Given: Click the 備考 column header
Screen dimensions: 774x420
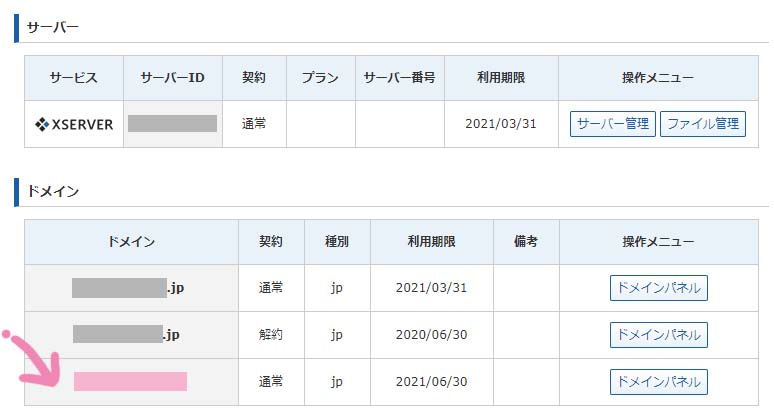Looking at the screenshot, I should click(526, 242).
